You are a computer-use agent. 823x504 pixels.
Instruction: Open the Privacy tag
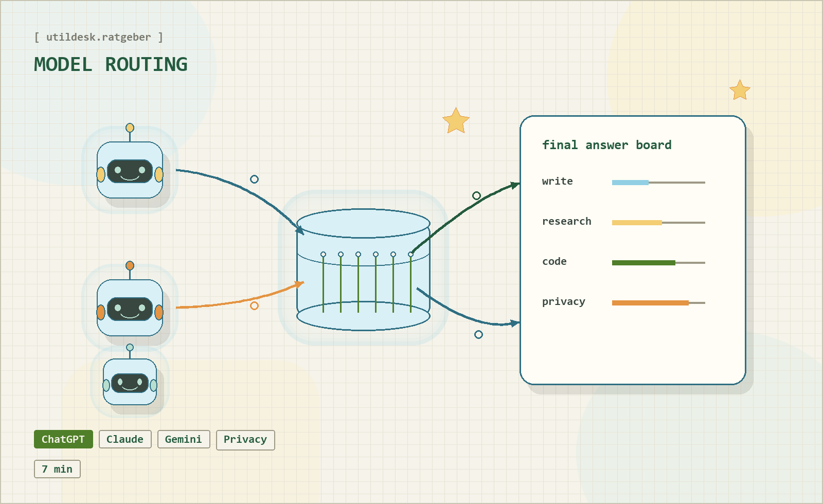(x=245, y=440)
